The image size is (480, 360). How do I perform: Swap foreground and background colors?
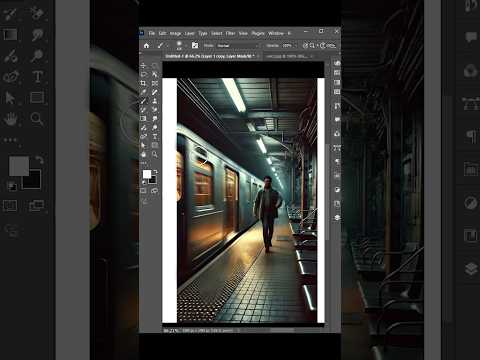tap(155, 172)
